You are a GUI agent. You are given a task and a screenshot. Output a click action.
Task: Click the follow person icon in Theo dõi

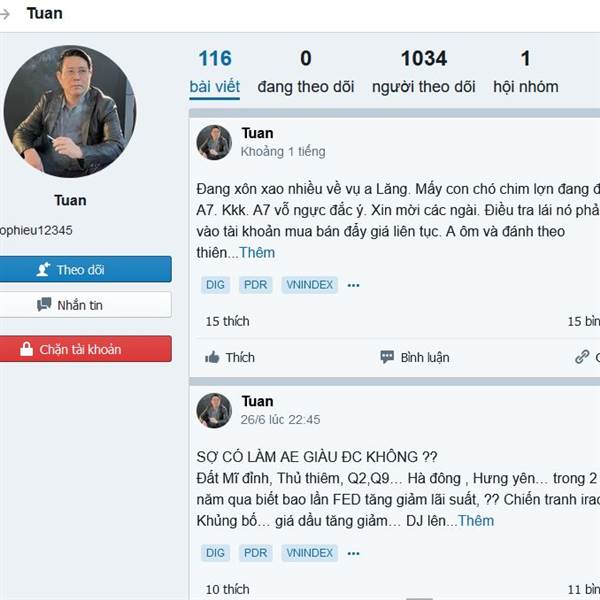pyautogui.click(x=43, y=269)
